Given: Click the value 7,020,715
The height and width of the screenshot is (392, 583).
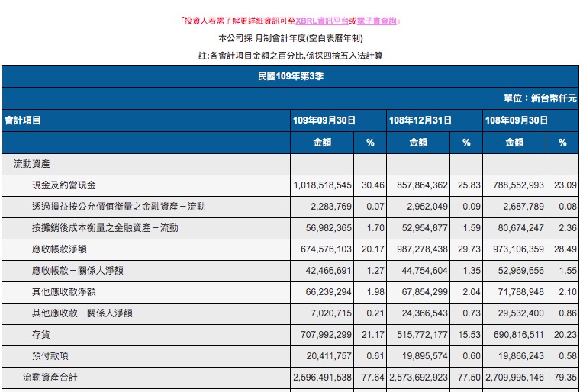Looking at the screenshot, I should [x=331, y=313].
